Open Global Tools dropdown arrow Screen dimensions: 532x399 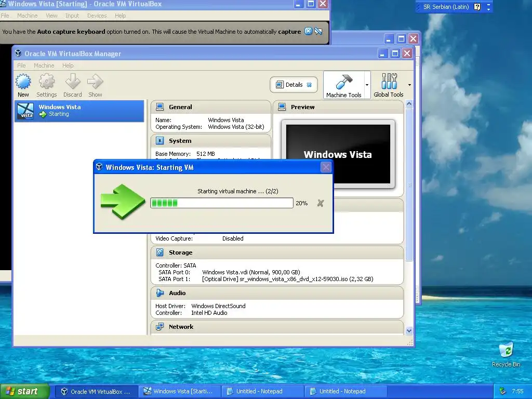(409, 85)
